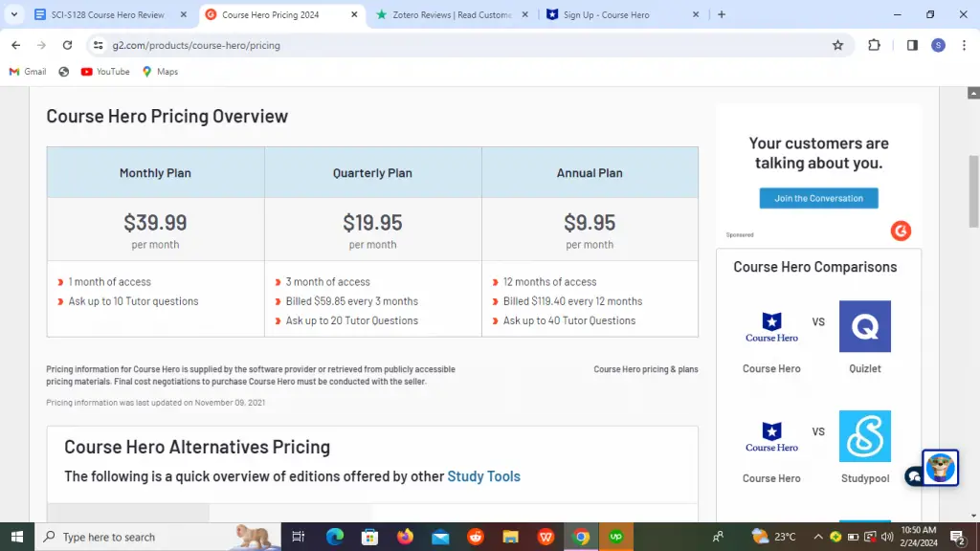Screen dimensions: 980x551
Task: Open the Maps bookmark
Action: 160,71
